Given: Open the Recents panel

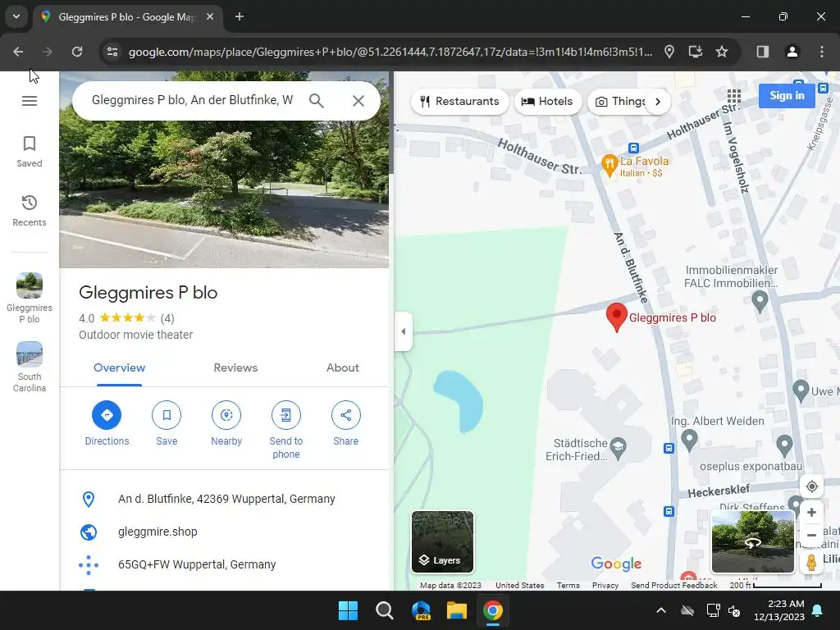Looking at the screenshot, I should [x=30, y=211].
